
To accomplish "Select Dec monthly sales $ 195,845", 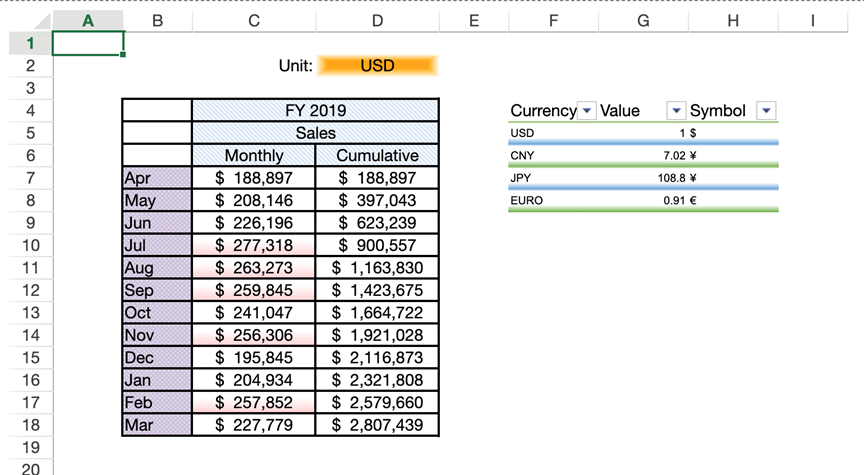I will (253, 358).
